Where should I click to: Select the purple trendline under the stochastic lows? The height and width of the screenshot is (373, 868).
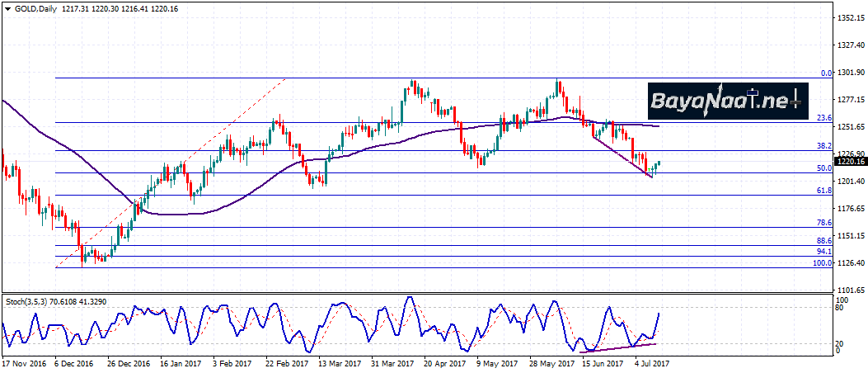[x=618, y=345]
